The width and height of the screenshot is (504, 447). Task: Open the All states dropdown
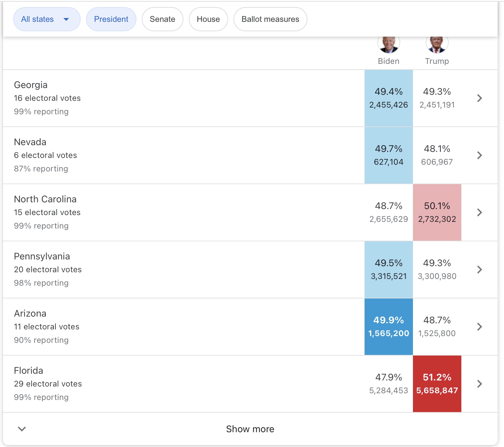coord(46,19)
